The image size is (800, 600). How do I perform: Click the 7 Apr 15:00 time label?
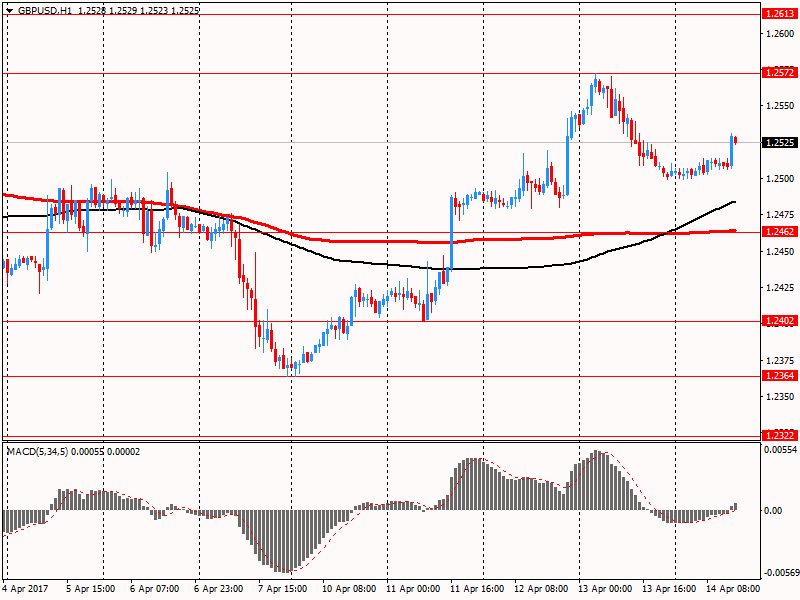tap(283, 589)
